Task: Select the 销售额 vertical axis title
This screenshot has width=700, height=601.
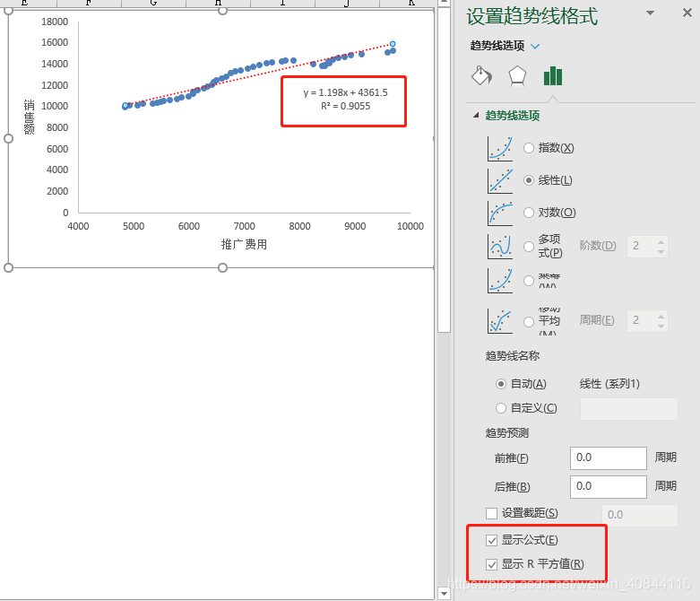Action: pyautogui.click(x=29, y=118)
